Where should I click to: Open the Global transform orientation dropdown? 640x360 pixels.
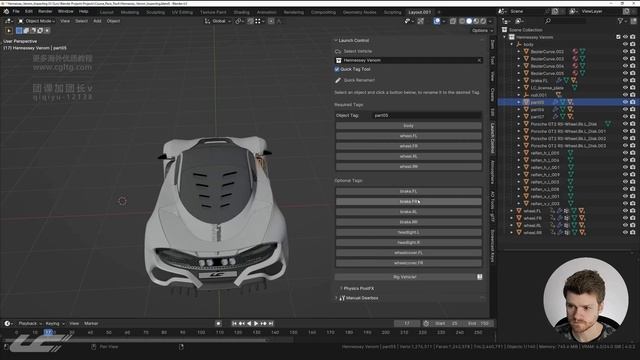pos(218,21)
